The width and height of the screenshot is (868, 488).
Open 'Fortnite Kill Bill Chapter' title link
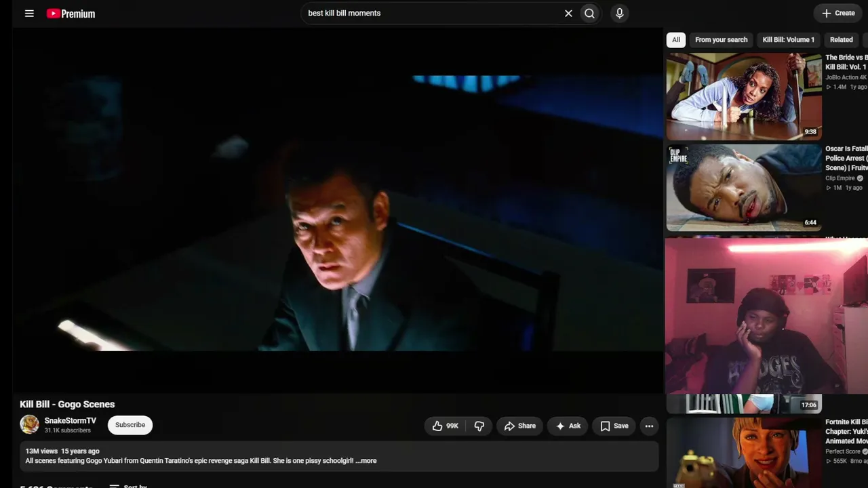[846, 432]
